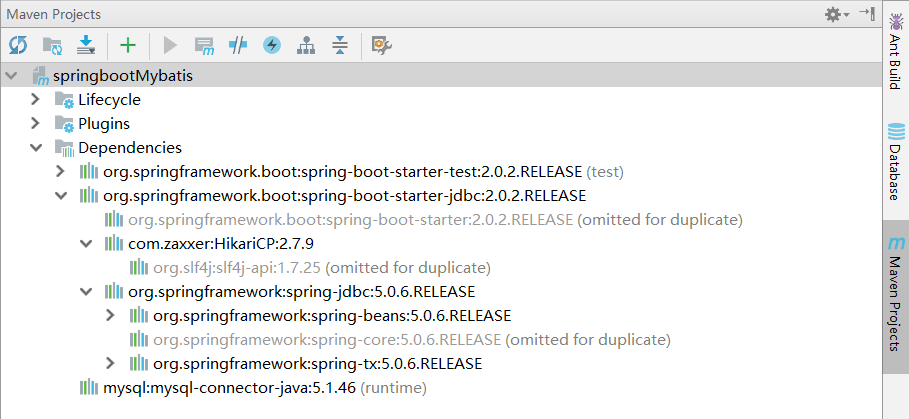Click the database cylinder icon on side tab
The height and width of the screenshot is (419, 909).
[896, 132]
